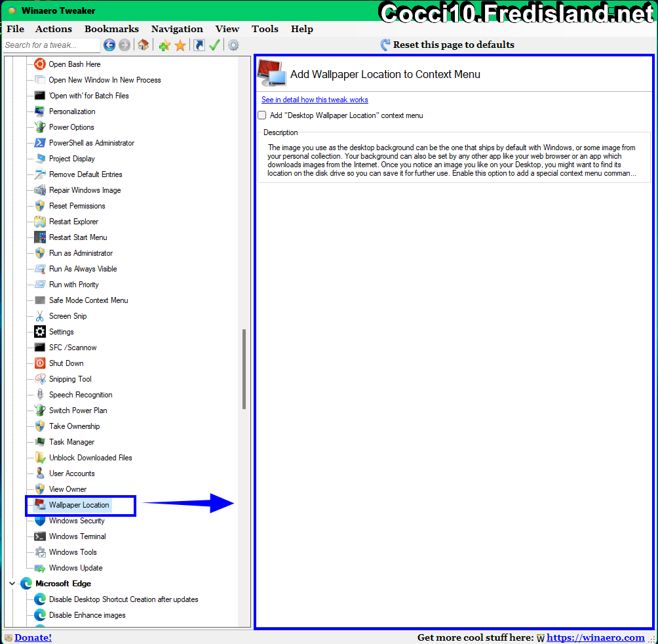Enable Add Desktop Wallpaper Location context menu
Image resolution: width=658 pixels, height=644 pixels.
(262, 115)
